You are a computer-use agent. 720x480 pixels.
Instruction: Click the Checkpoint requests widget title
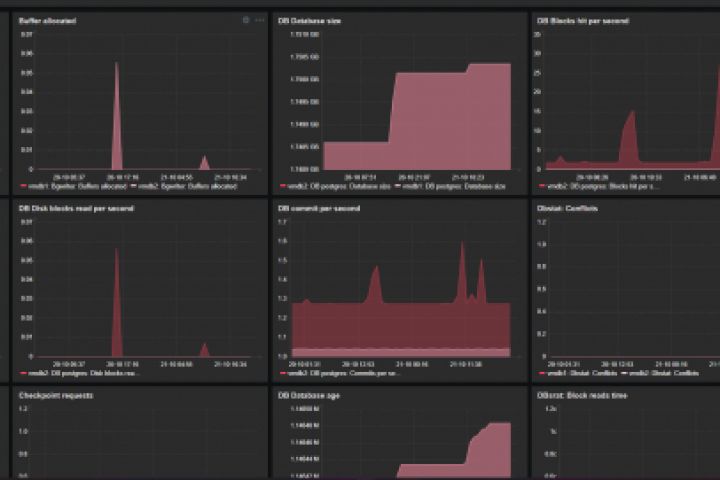point(56,395)
